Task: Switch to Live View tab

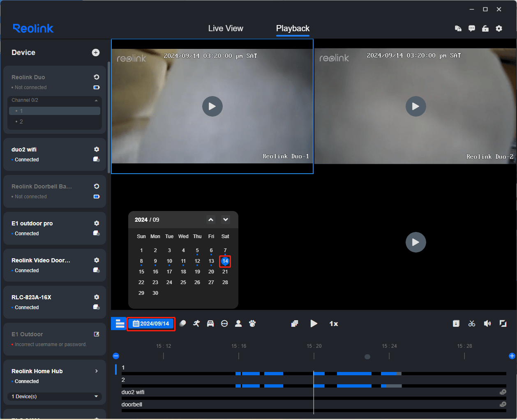Action: pyautogui.click(x=226, y=28)
